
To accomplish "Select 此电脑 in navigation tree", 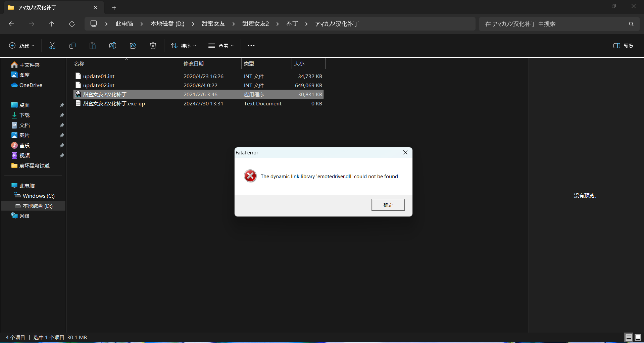I will point(23,186).
